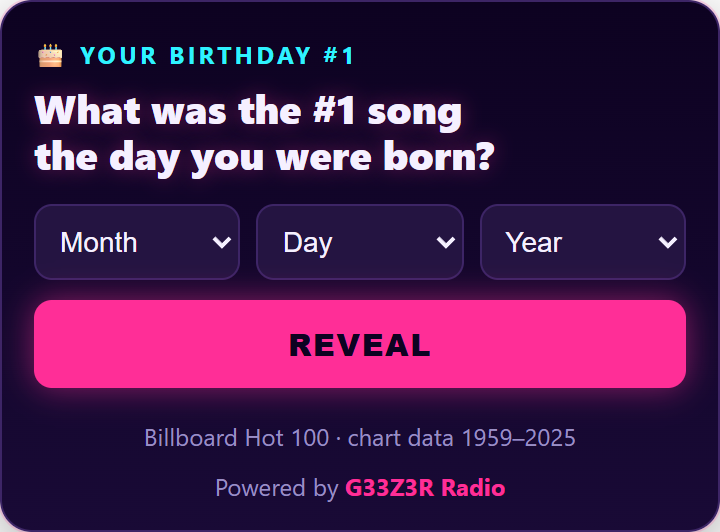The width and height of the screenshot is (720, 532).
Task: Click the "#1" in the cyan header
Action: [x=338, y=56]
